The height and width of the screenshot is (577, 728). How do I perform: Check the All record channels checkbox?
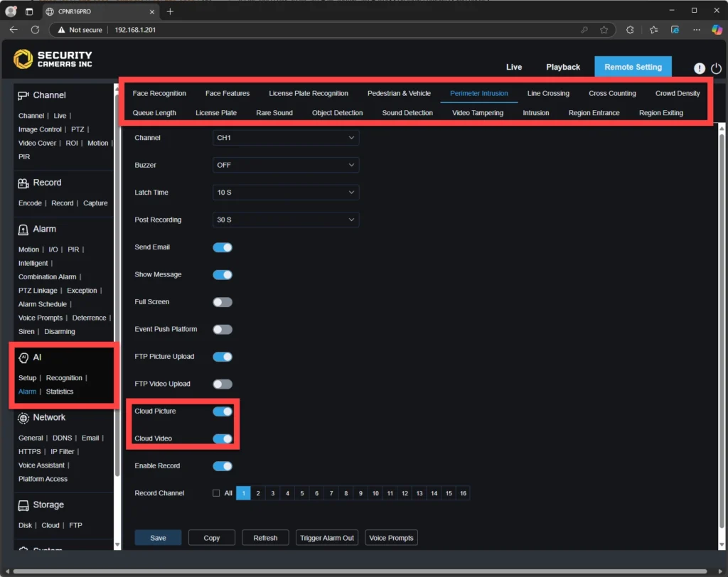point(216,493)
